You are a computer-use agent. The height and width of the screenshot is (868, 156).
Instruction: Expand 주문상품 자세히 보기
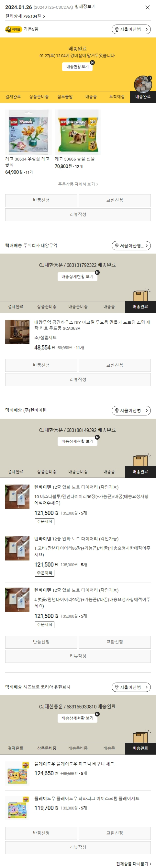click(78, 184)
